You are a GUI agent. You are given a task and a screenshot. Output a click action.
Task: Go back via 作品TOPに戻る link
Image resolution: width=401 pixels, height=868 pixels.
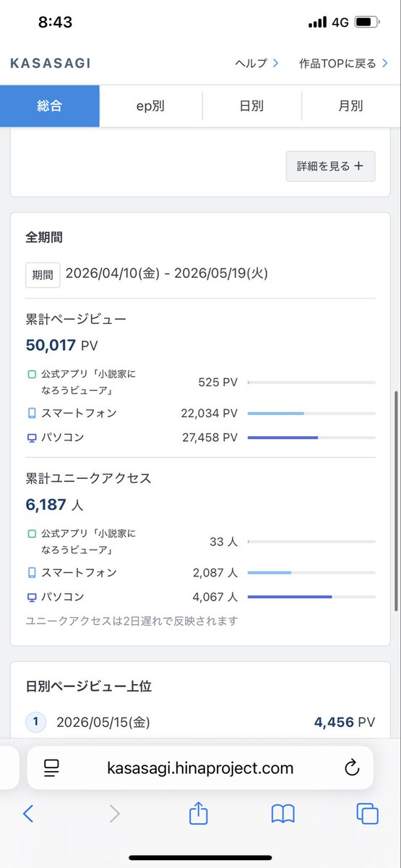pos(344,63)
